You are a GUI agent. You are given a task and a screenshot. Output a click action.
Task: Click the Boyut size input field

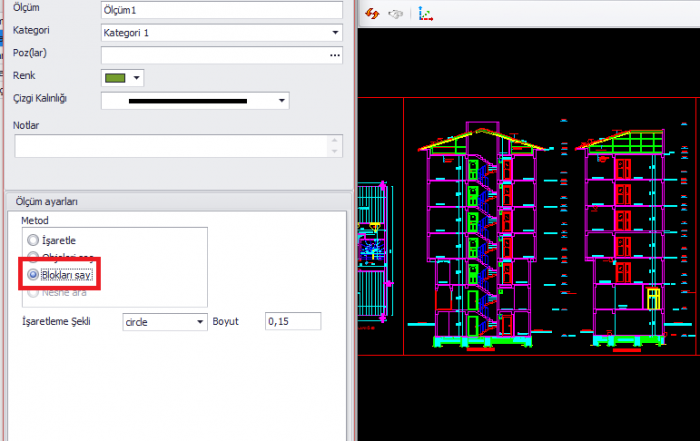[x=292, y=322]
